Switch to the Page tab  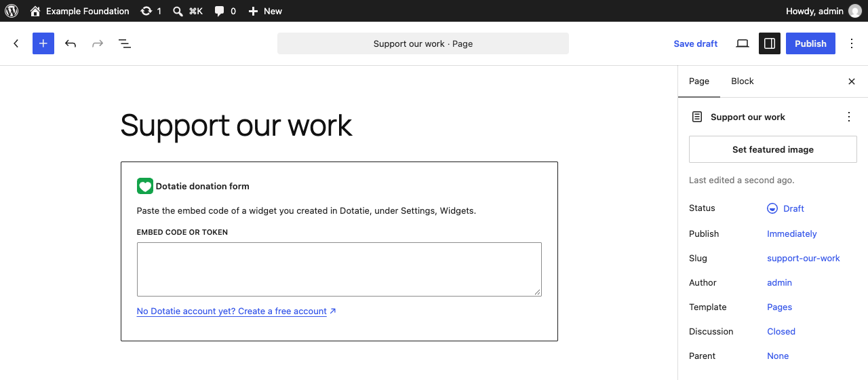(699, 81)
